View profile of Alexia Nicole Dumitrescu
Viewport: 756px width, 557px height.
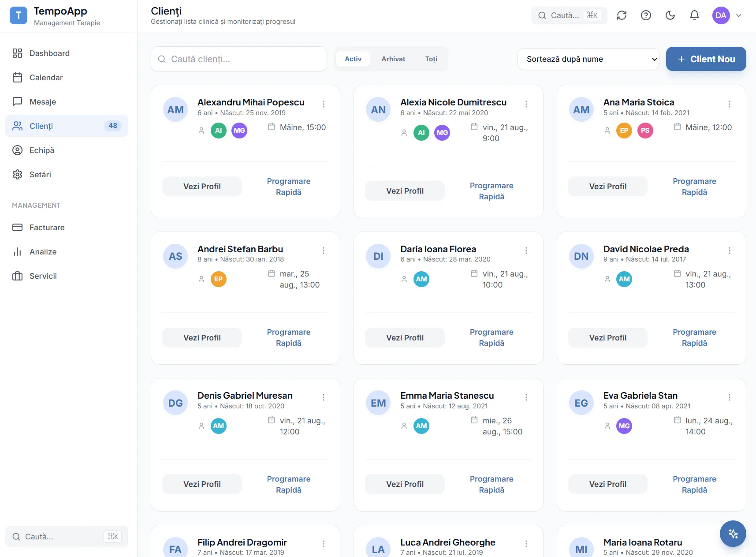[405, 191]
